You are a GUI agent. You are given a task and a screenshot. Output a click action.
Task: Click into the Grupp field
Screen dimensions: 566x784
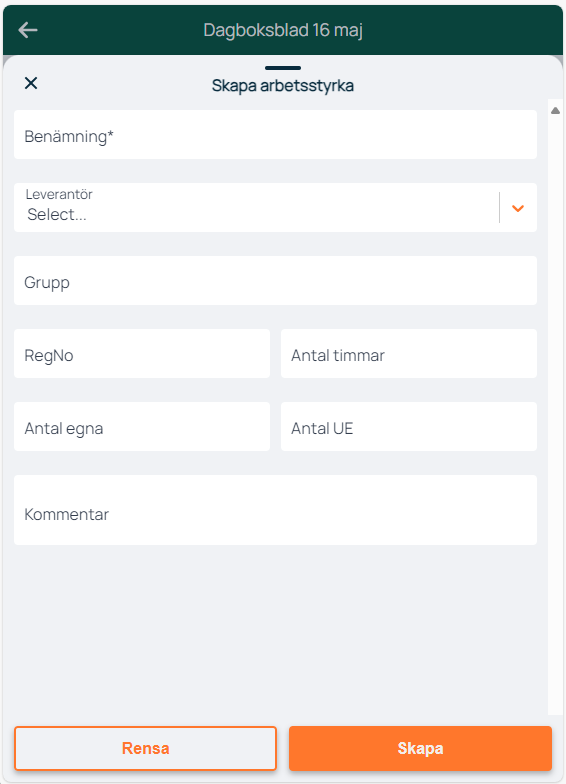(x=276, y=280)
